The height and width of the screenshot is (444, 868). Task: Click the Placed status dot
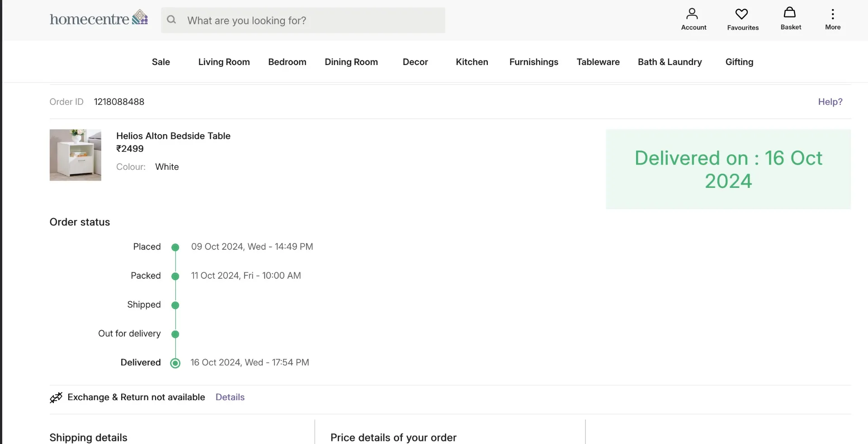pyautogui.click(x=175, y=248)
